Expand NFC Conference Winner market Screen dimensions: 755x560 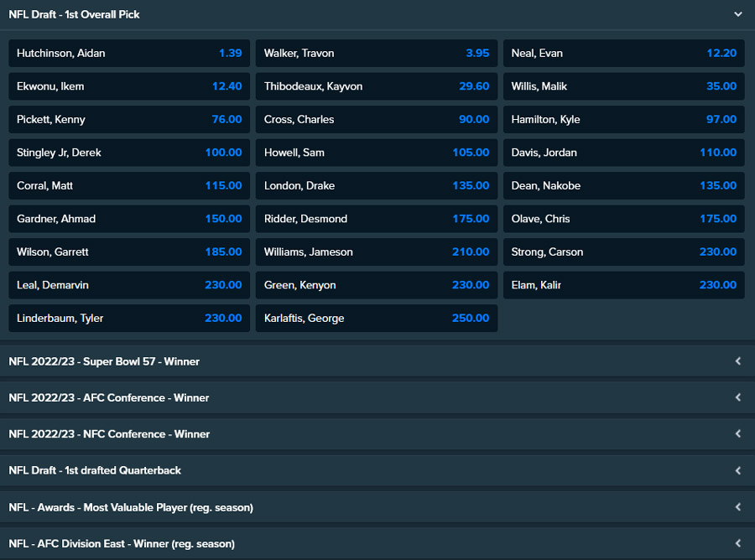coord(377,434)
